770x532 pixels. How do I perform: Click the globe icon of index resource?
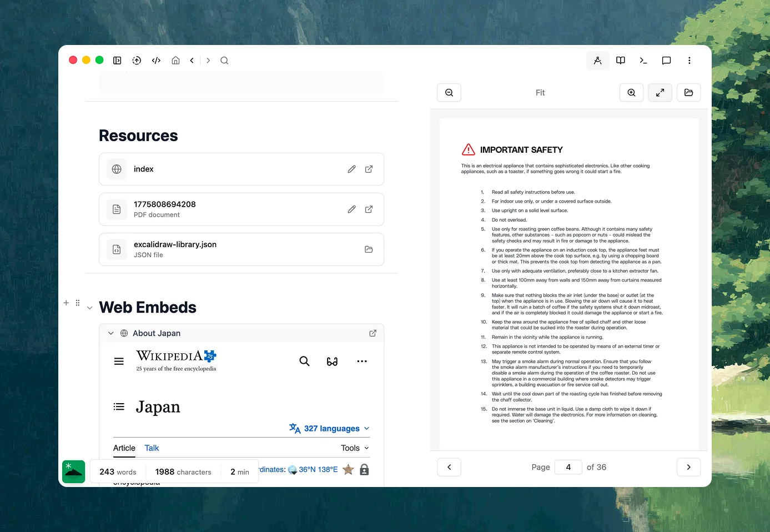coord(117,169)
